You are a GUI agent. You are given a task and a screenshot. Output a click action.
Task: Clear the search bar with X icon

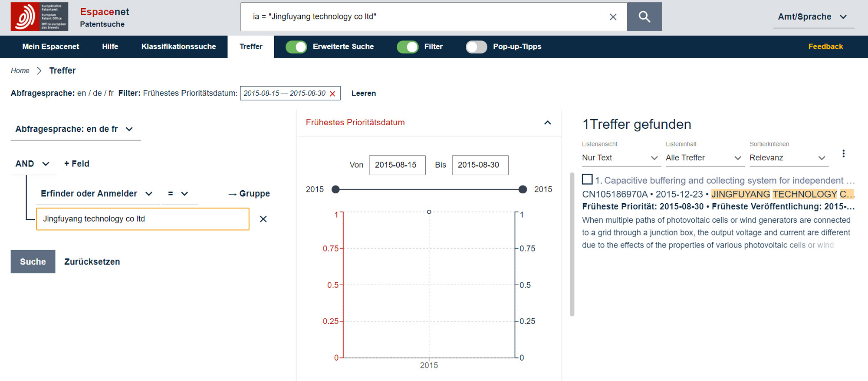[x=613, y=17]
